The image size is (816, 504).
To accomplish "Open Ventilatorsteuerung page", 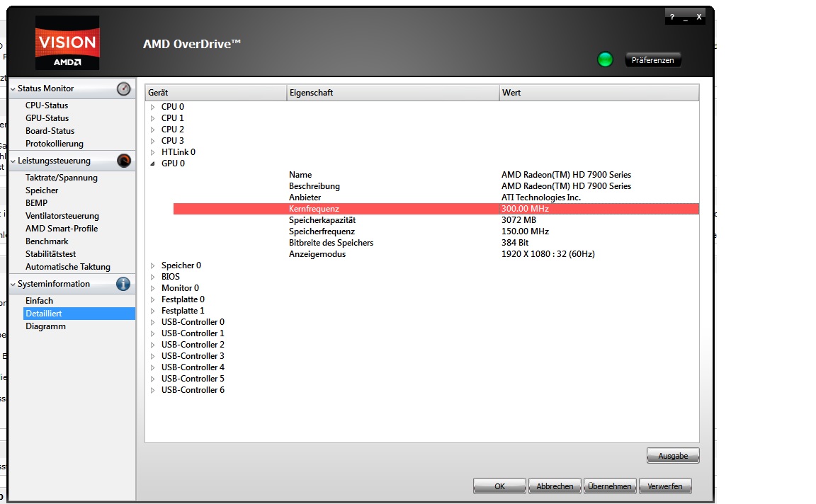I will [x=62, y=216].
